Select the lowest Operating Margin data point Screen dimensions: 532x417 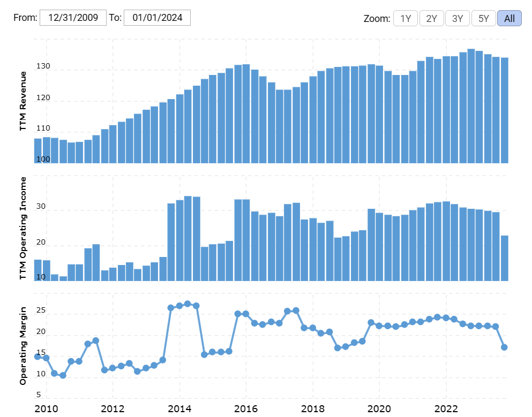(63, 375)
